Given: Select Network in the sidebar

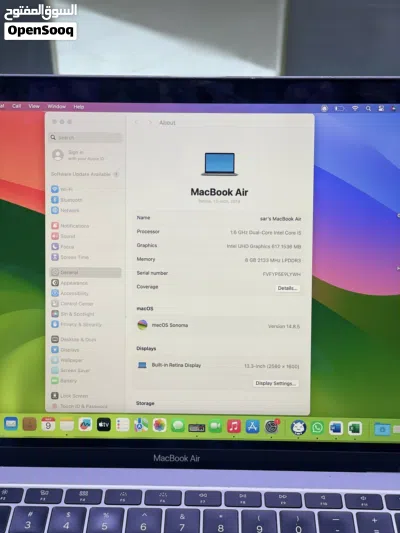Looking at the screenshot, I should tap(65, 210).
